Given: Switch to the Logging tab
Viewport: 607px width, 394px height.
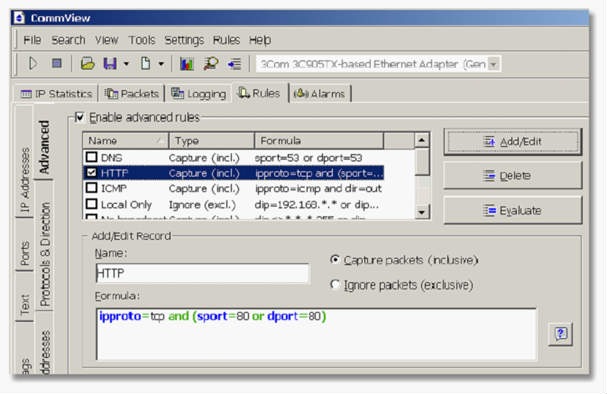Looking at the screenshot, I should [199, 94].
